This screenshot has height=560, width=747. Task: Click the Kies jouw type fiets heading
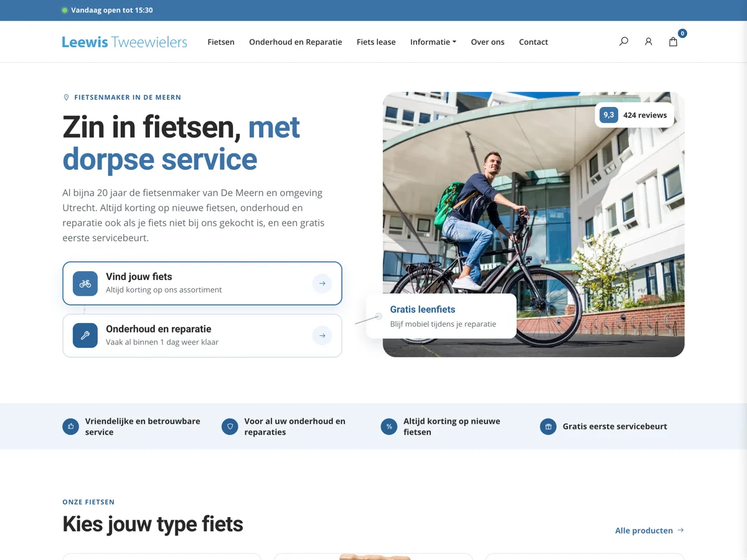[x=153, y=524]
